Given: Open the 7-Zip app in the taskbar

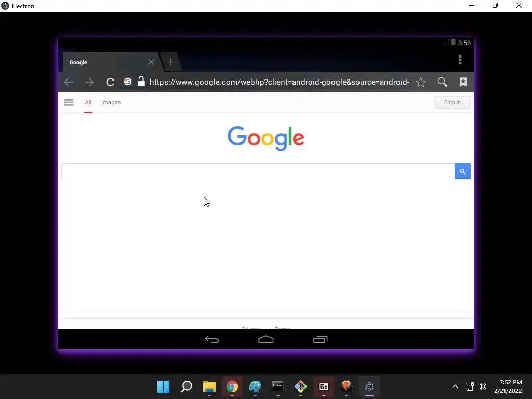Looking at the screenshot, I should click(324, 387).
